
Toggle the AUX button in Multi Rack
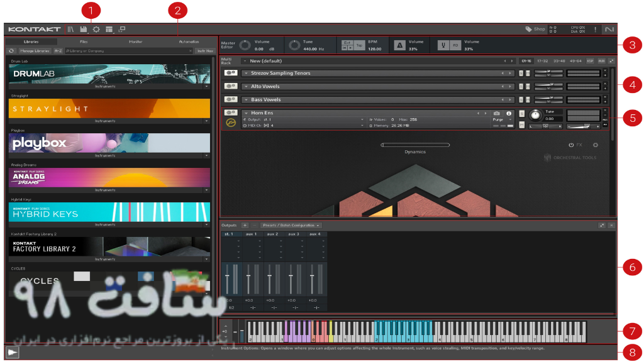(601, 61)
